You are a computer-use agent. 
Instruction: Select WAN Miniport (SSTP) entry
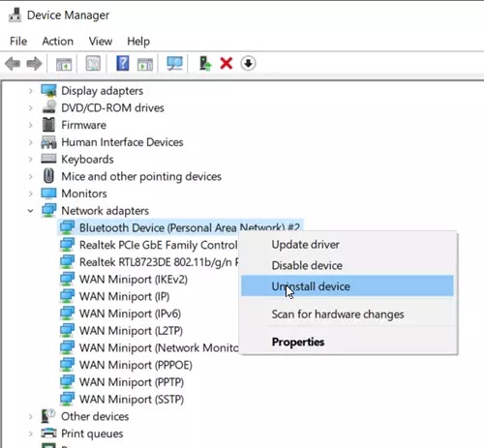132,399
